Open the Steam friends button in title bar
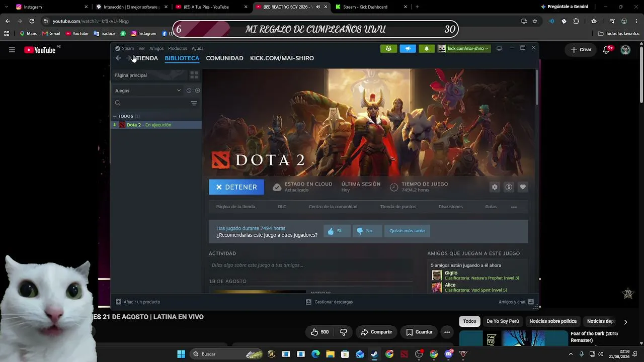 [x=388, y=49]
